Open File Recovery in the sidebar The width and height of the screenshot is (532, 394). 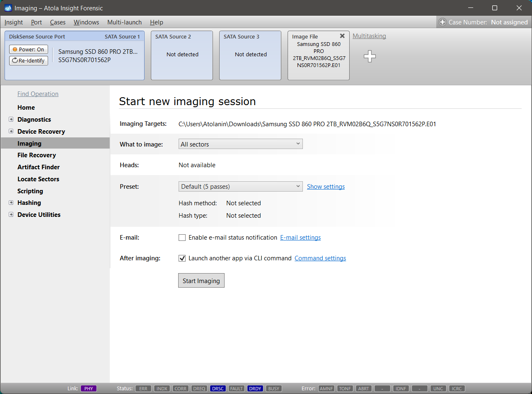click(36, 155)
